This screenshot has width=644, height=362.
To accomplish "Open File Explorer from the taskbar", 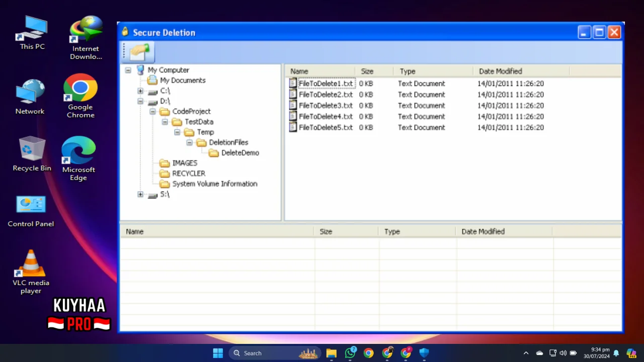I will pos(331,353).
